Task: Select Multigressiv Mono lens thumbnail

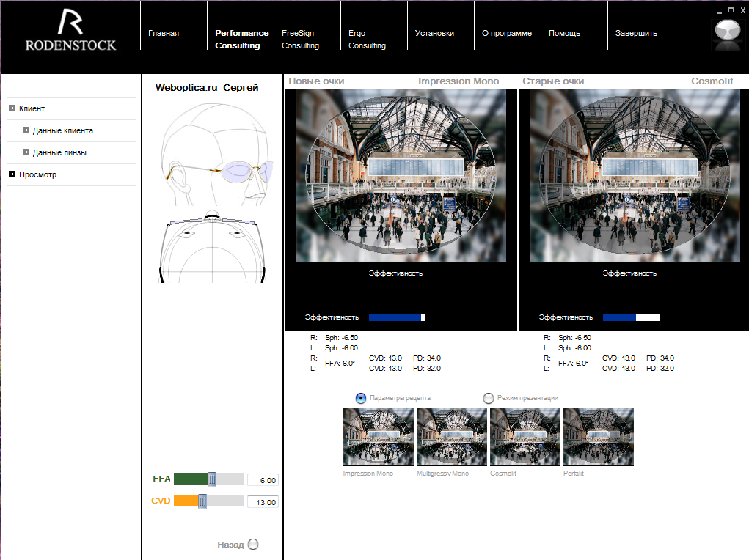Action: point(451,436)
